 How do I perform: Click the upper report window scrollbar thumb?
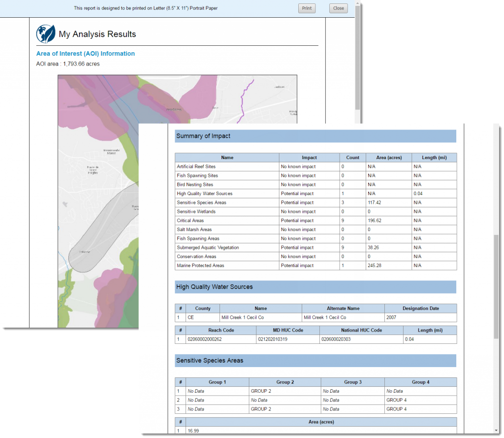tap(357, 58)
